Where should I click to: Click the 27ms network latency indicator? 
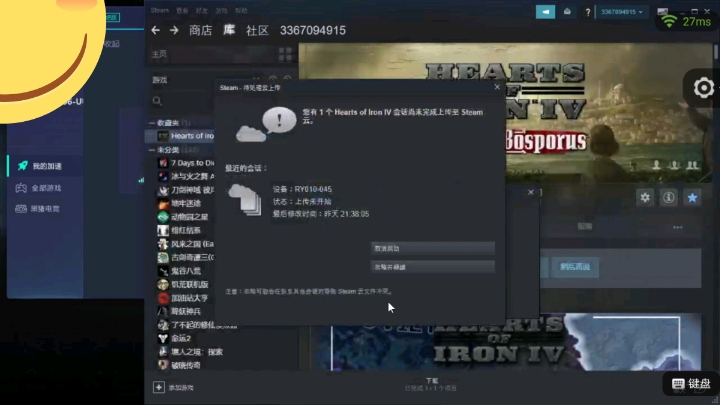pos(687,21)
